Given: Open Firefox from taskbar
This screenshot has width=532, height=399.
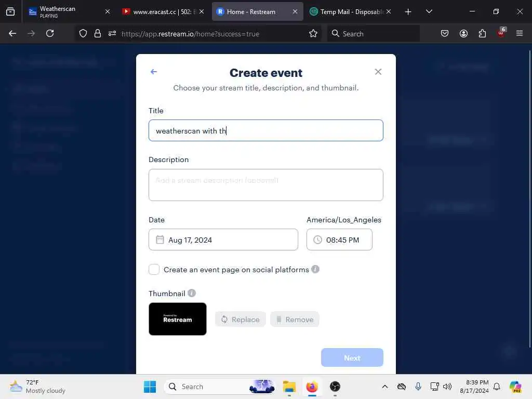Looking at the screenshot, I should (x=312, y=387).
